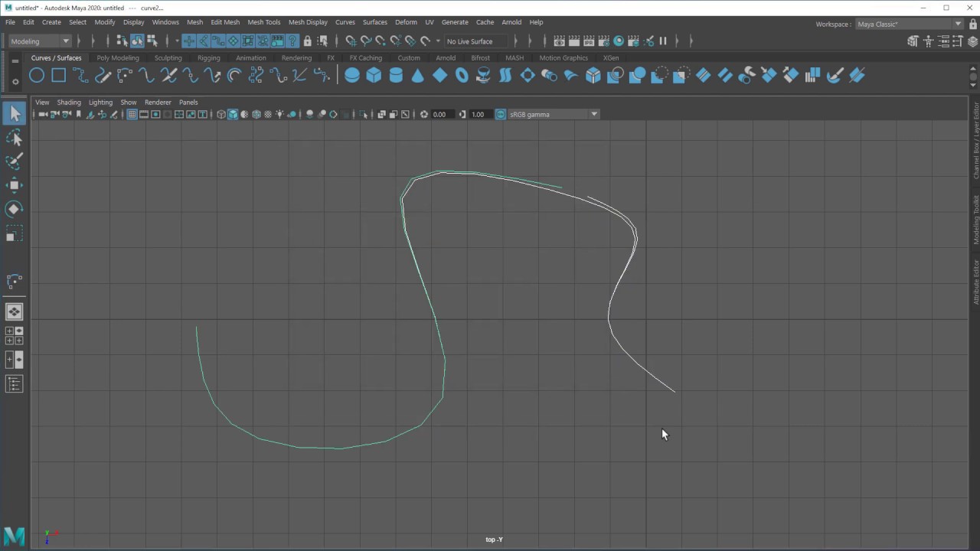This screenshot has width=980, height=551.
Task: Click the NURBS Plane shelf icon
Action: click(x=439, y=75)
